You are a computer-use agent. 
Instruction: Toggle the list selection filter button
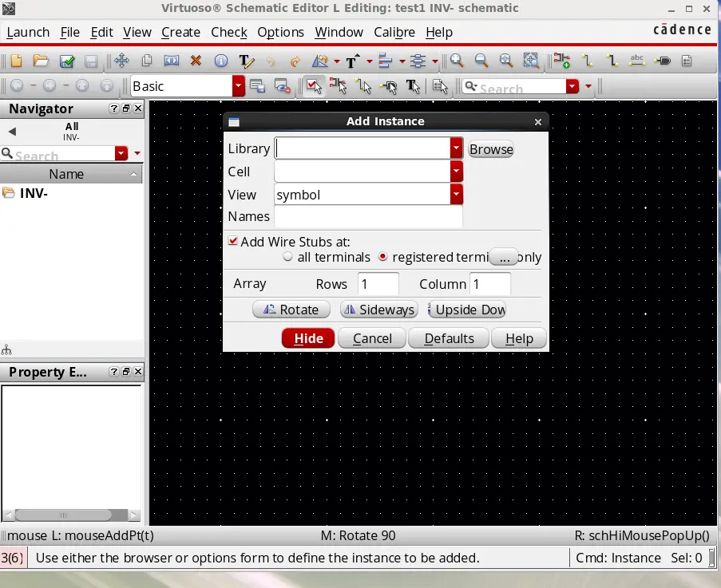tap(440, 86)
